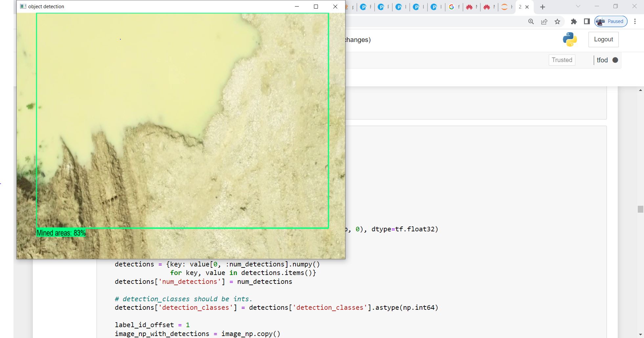Viewport: 644px width, 338px height.
Task: Click the Paused profile button
Action: pyautogui.click(x=610, y=21)
